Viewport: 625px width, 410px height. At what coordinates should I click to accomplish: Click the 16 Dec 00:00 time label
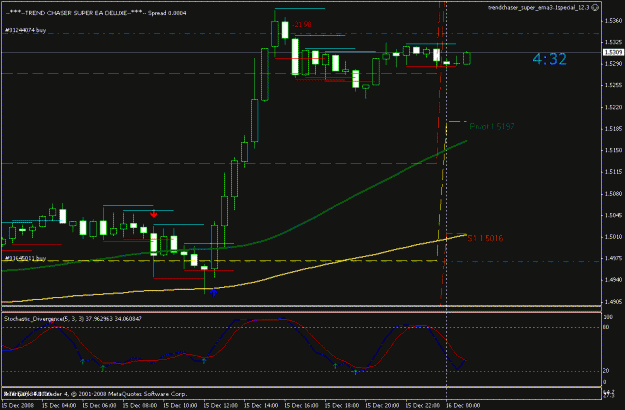[463, 406]
